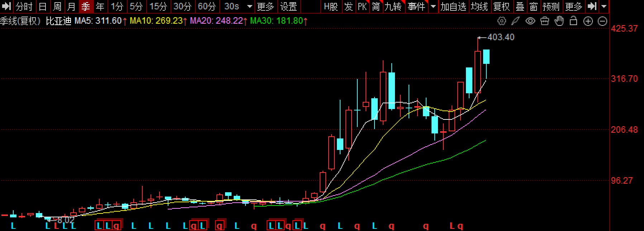Activate the hand pan tool
The height and width of the screenshot is (231, 644).
[559, 21]
